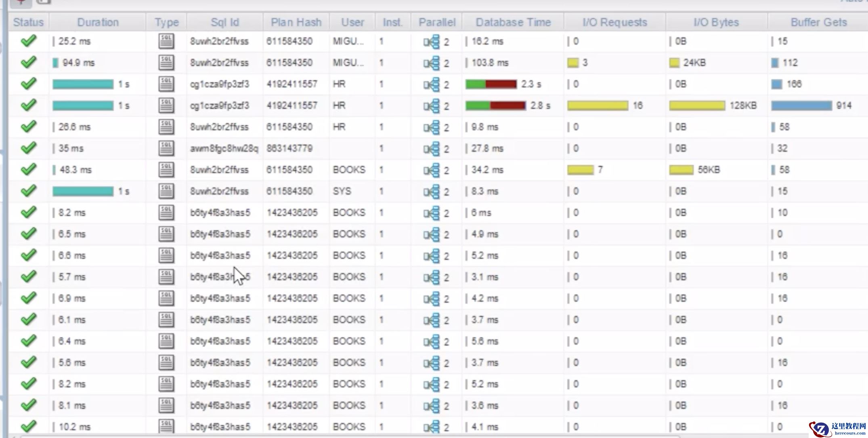Click green checkmark status of 35 ms row
Screen dimensions: 868x438
28,148
